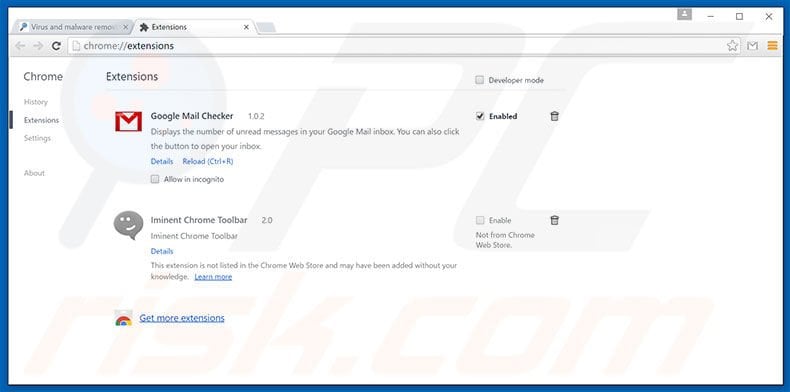Open the Chrome hamburger menu
790x392 pixels.
[x=772, y=46]
